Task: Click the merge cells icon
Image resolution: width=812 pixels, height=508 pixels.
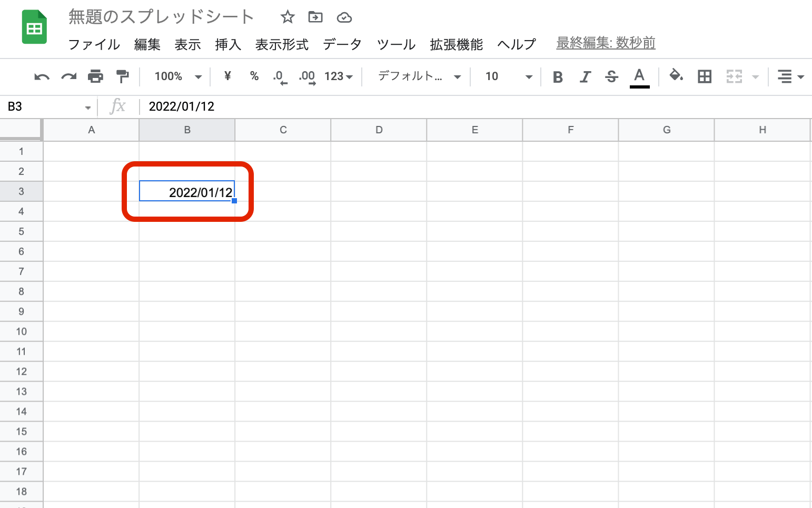Action: [734, 77]
